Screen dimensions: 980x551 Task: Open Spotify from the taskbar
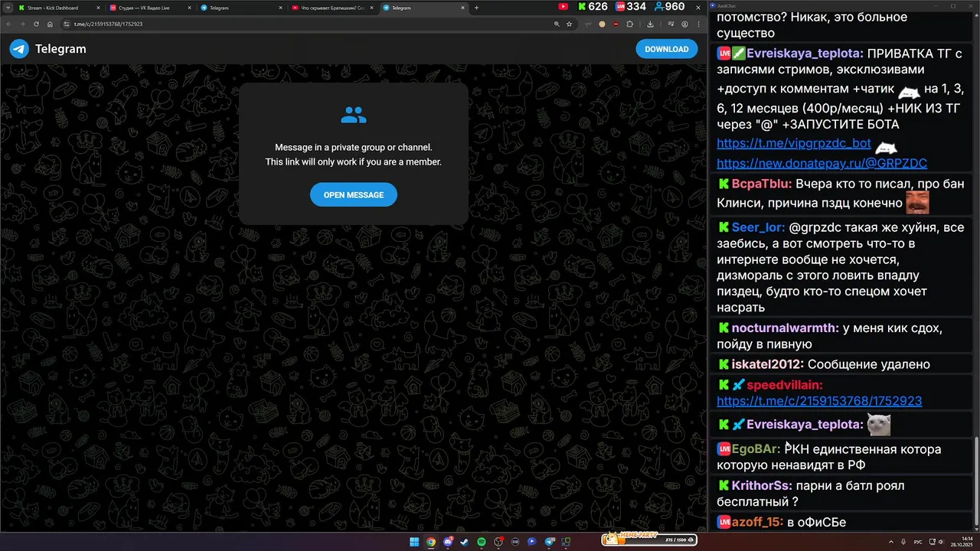[x=482, y=542]
